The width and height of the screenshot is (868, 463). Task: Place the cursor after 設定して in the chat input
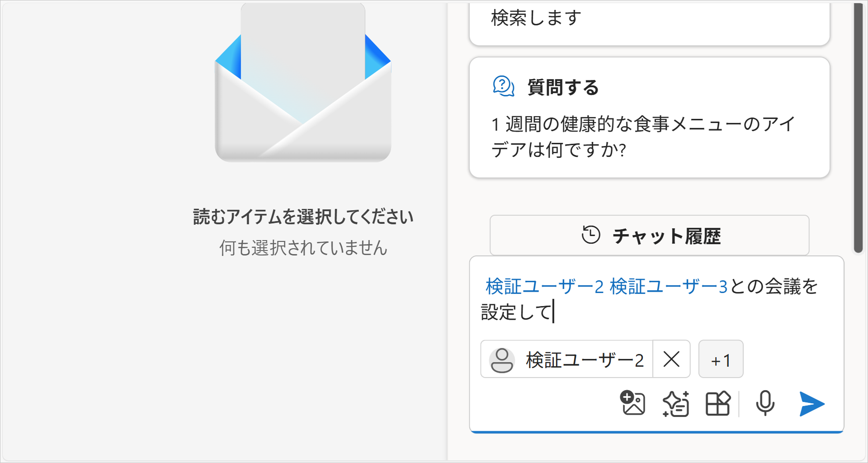click(553, 312)
